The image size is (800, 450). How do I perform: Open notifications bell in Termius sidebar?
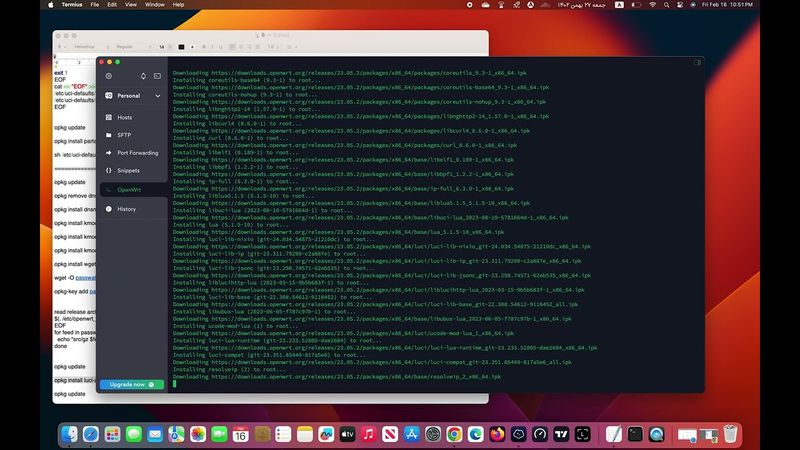point(143,76)
